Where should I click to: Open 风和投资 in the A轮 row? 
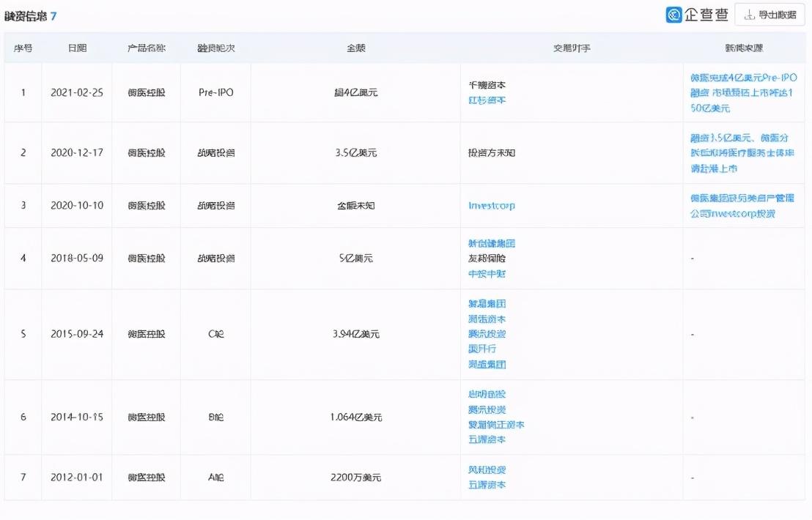point(487,470)
